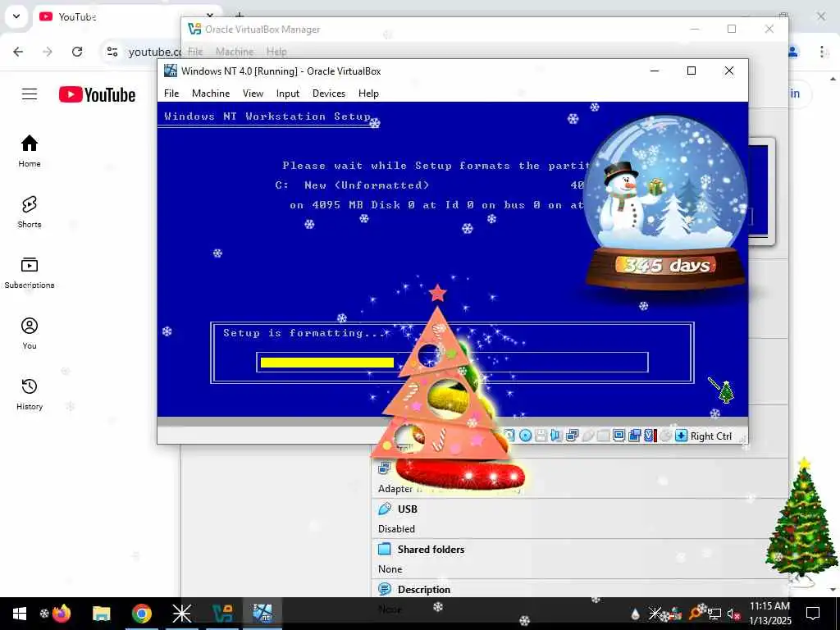Click the USB devices indicator in VM status bar

587,436
